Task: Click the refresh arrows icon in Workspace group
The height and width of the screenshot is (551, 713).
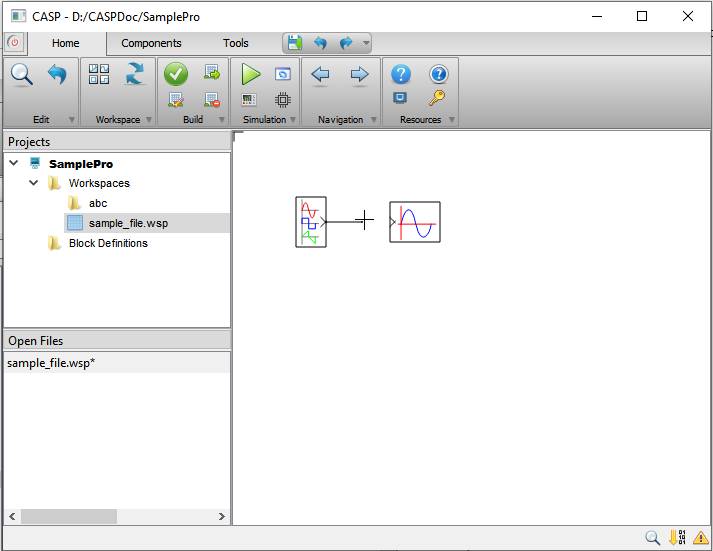Action: [x=135, y=74]
